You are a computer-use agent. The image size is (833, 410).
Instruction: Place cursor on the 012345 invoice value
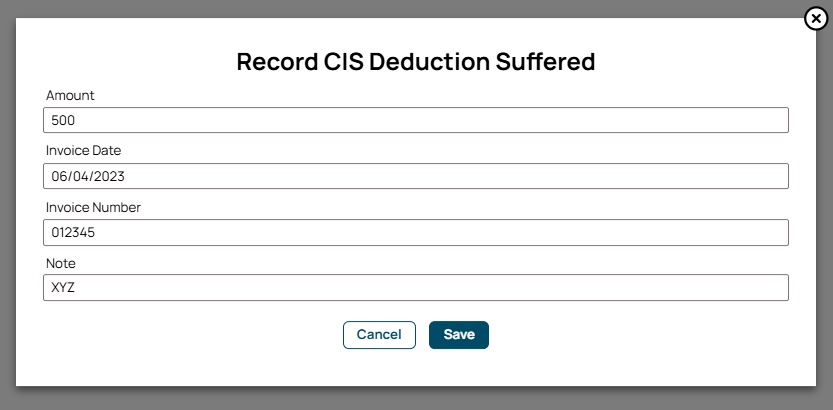click(73, 233)
